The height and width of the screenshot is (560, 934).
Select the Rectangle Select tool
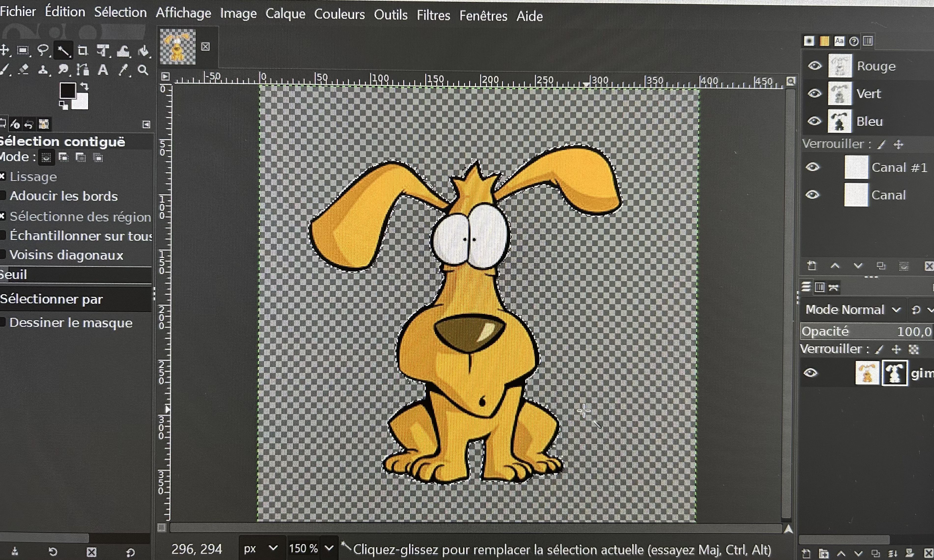pos(23,50)
